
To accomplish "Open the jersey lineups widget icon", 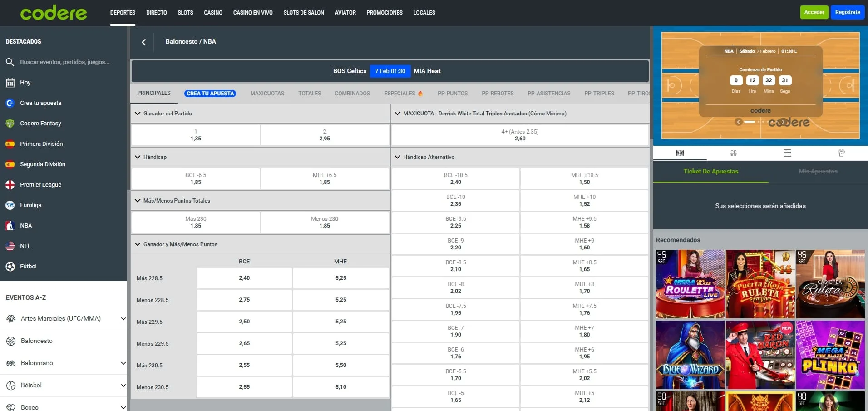I will click(841, 153).
